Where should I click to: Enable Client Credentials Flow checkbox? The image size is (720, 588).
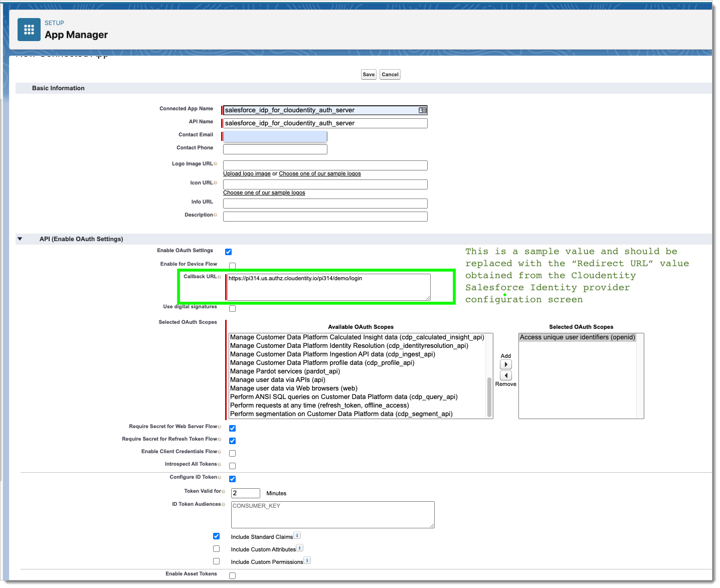233,453
